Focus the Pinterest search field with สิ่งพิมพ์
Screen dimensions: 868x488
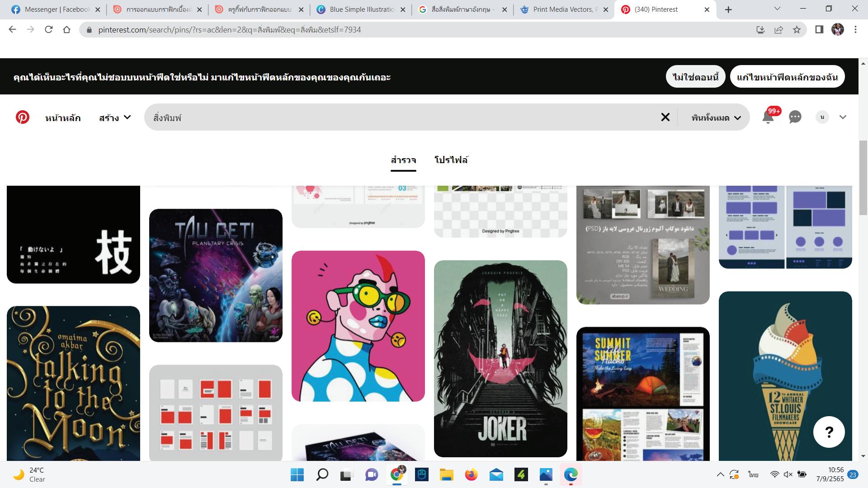point(402,117)
